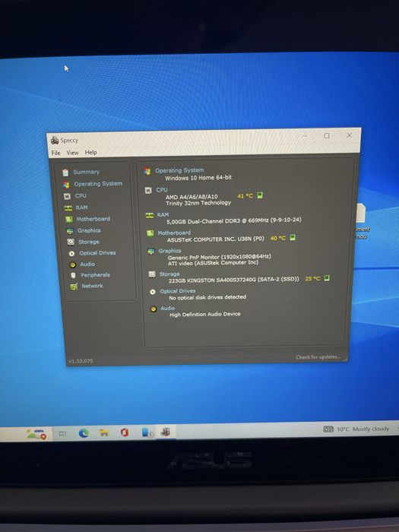Click the storage temperature indicator icon
The width and height of the screenshot is (399, 532).
(x=326, y=278)
